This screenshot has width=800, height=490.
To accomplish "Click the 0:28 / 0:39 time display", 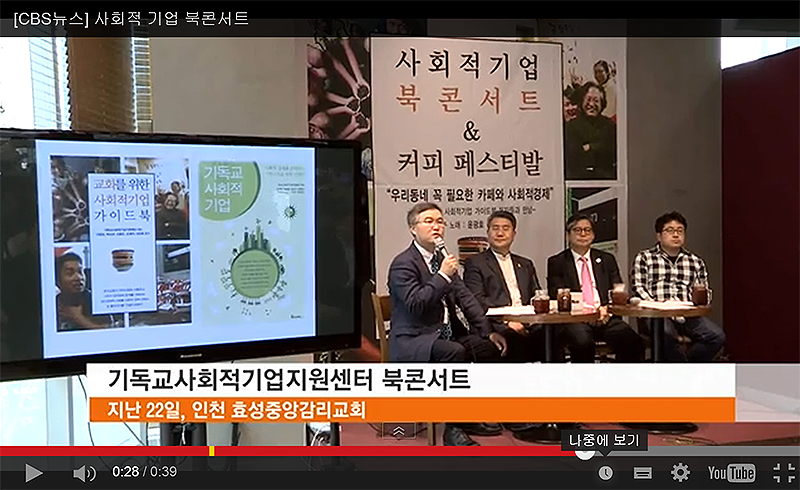I will pyautogui.click(x=144, y=472).
